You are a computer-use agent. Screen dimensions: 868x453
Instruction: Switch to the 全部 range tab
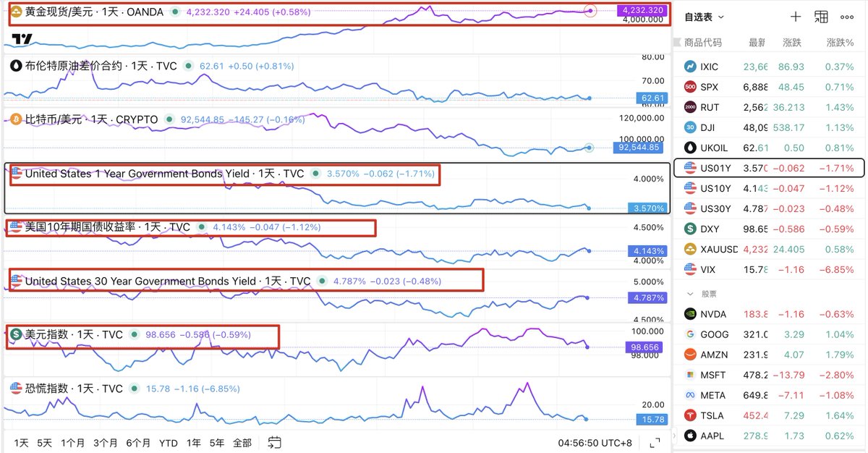pos(244,442)
